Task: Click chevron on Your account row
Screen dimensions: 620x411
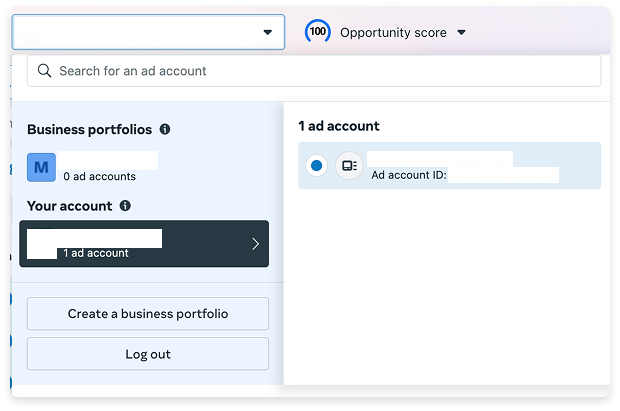Action: tap(255, 244)
